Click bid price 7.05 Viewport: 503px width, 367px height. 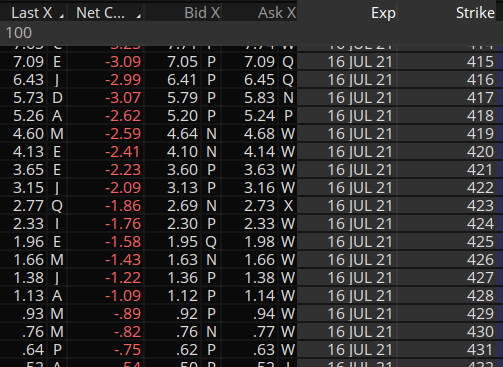pos(182,62)
